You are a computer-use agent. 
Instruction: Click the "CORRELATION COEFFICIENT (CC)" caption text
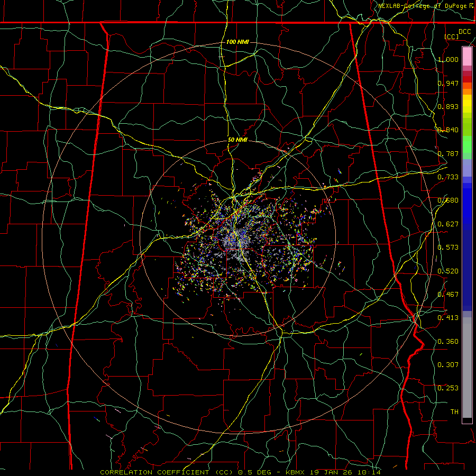[167, 472]
